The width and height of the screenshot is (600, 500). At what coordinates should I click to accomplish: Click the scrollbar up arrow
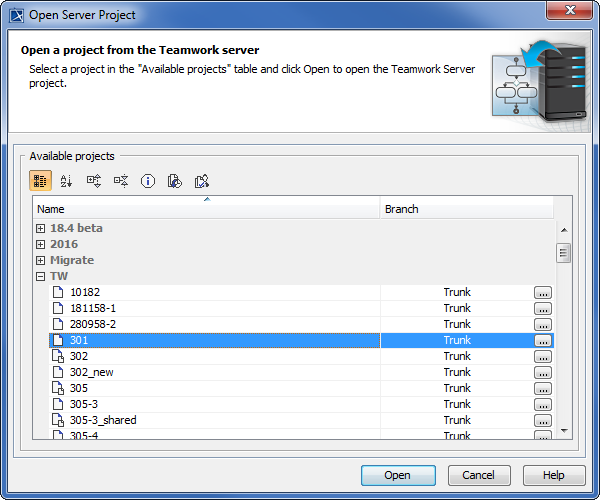pos(564,230)
